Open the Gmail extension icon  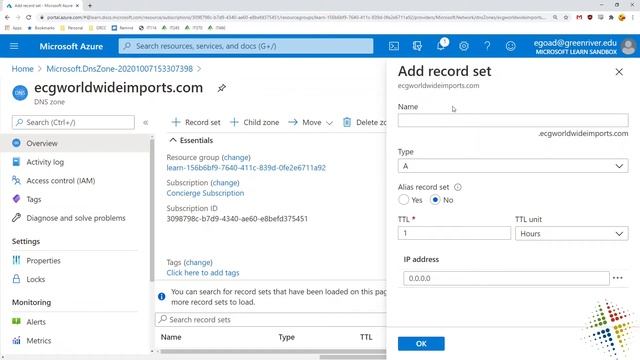click(579, 18)
